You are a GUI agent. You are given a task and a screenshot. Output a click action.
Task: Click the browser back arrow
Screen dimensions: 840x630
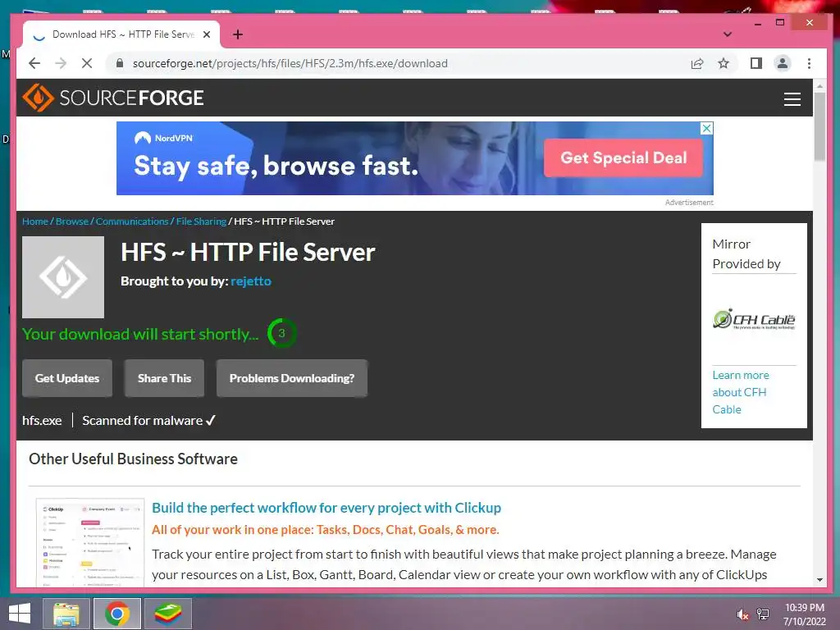click(34, 63)
